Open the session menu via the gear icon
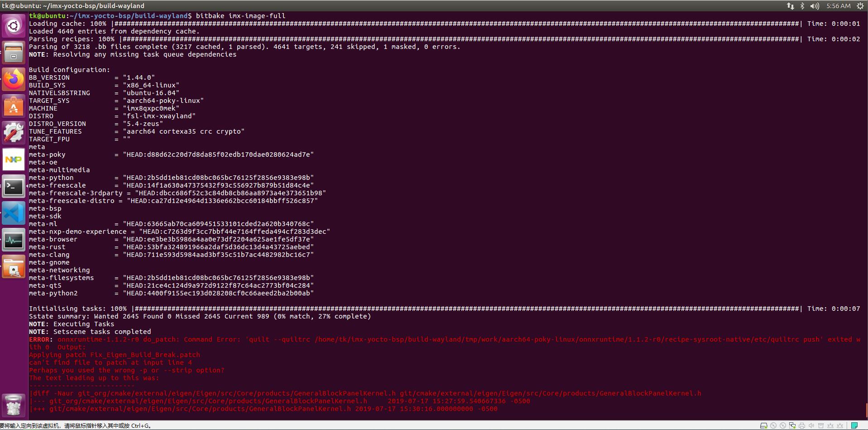 tap(859, 5)
